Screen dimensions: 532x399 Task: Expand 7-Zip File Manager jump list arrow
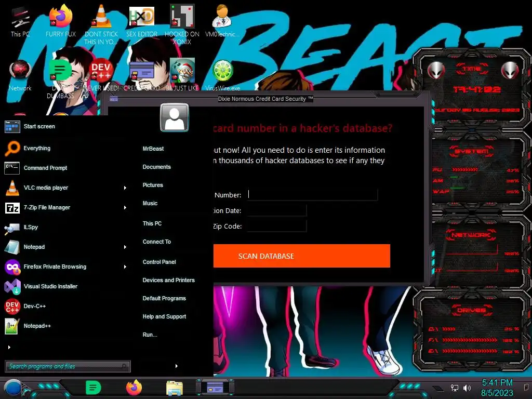[x=125, y=207]
